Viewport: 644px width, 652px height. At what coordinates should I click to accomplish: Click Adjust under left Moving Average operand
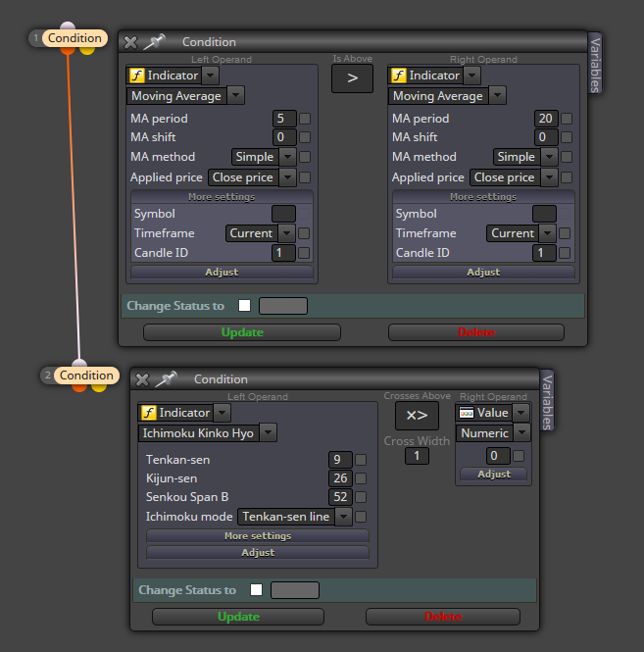pos(222,273)
